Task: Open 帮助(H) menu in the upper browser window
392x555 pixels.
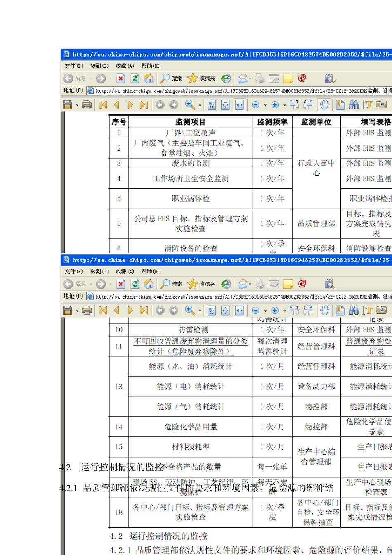Action: coord(150,66)
